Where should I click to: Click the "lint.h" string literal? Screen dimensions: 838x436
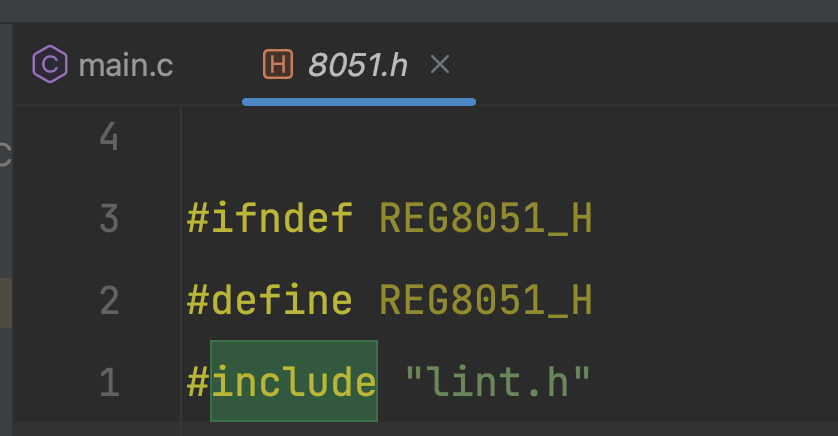tap(498, 381)
